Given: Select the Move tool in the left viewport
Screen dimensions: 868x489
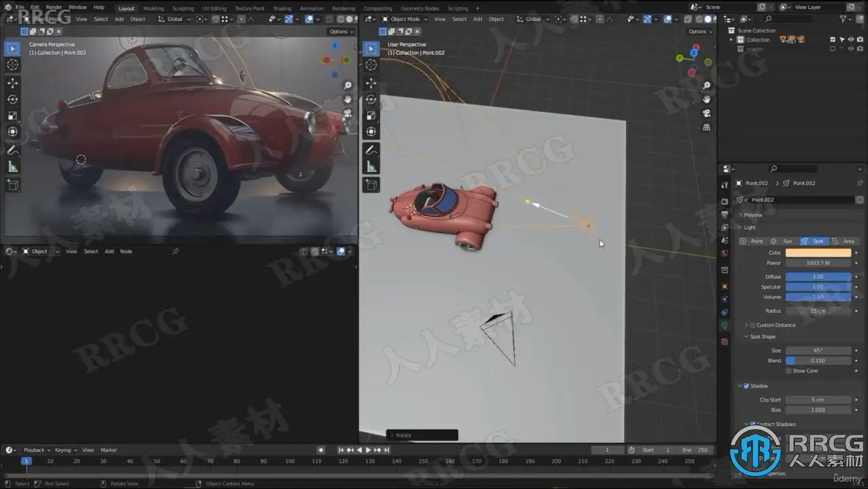Looking at the screenshot, I should click(x=12, y=83).
